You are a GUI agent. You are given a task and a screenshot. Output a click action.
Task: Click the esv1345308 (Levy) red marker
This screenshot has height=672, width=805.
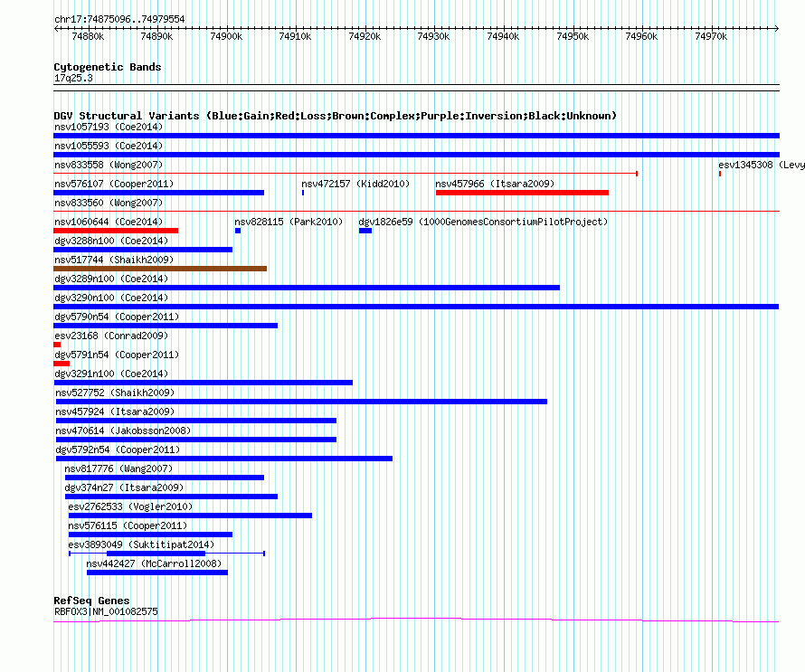tap(720, 174)
